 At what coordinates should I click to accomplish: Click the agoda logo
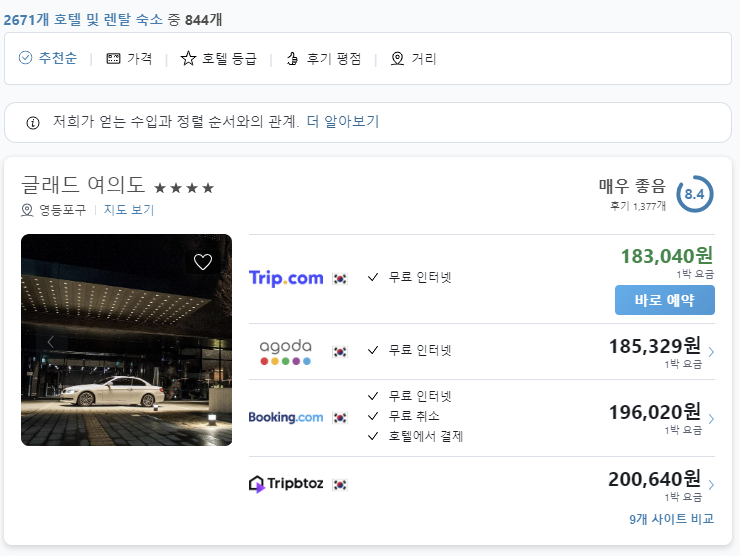tap(286, 352)
